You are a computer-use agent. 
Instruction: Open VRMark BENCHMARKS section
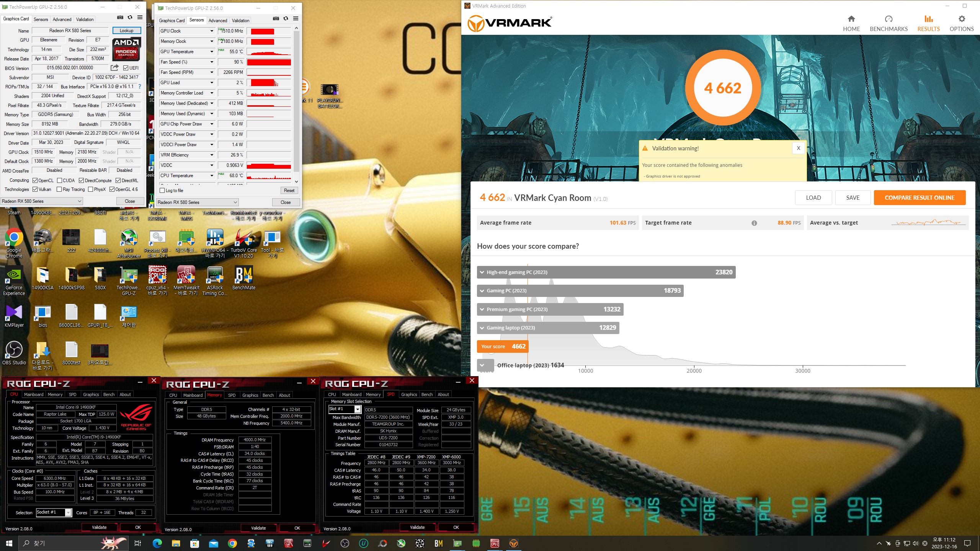pos(889,24)
